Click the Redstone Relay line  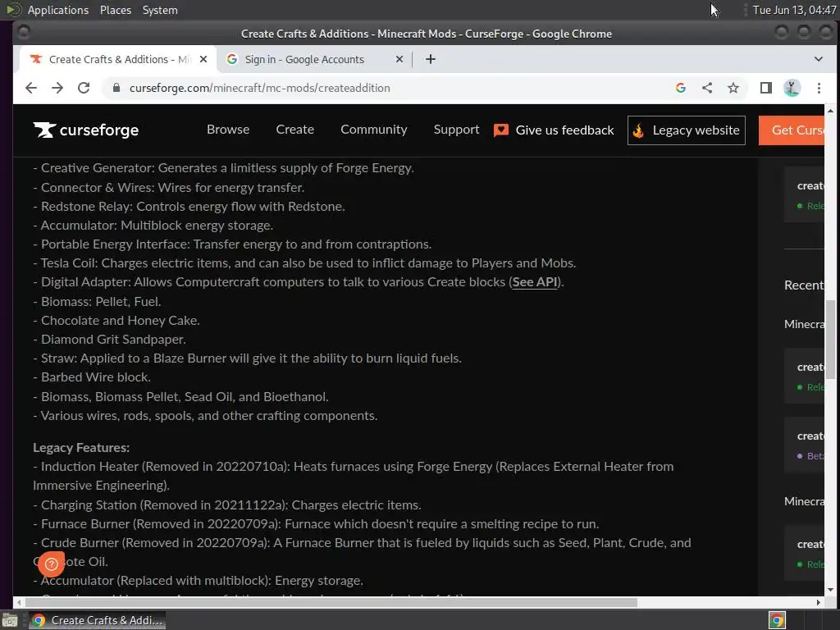point(189,206)
